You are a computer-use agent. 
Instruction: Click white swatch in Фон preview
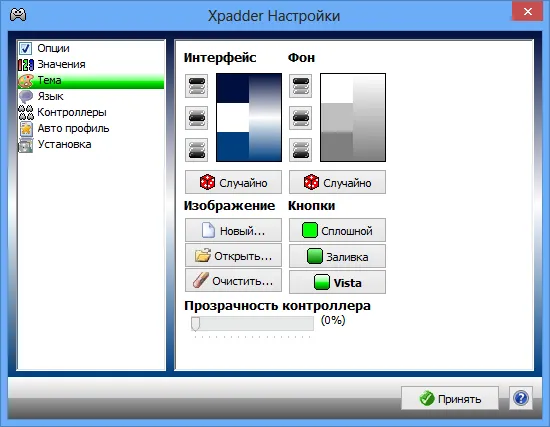(x=337, y=88)
